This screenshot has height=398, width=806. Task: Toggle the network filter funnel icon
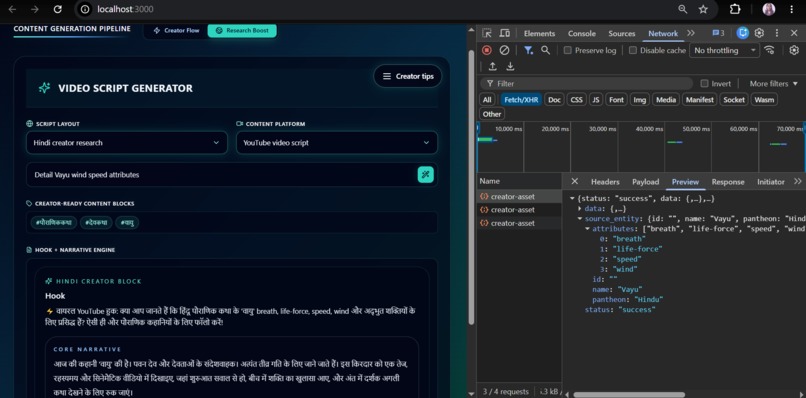pos(528,50)
